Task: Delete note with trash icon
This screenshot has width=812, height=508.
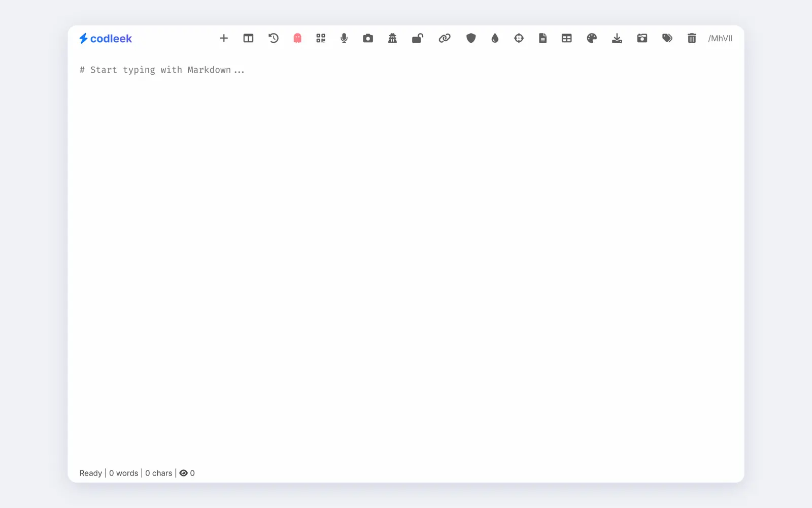Action: coord(692,38)
